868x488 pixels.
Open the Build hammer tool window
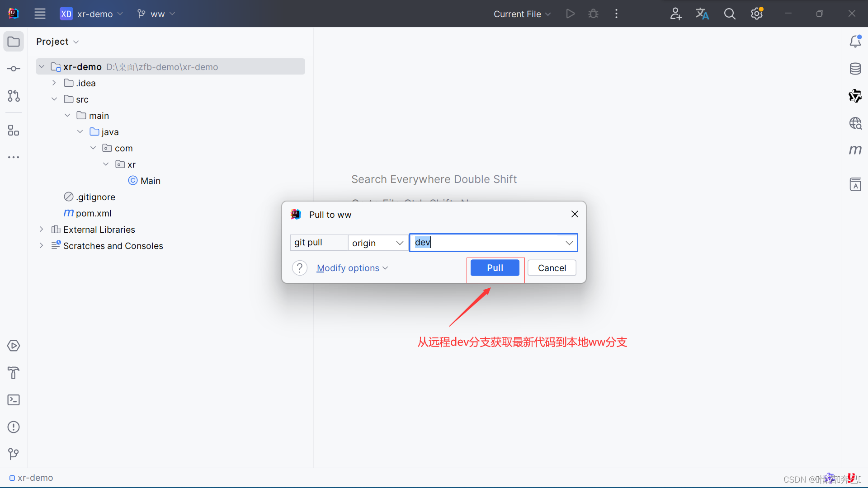tap(14, 373)
